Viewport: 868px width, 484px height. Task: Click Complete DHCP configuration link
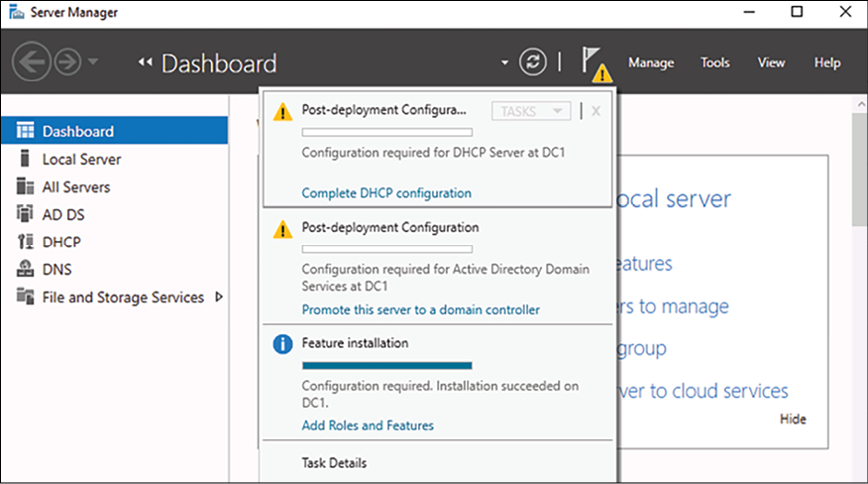(386, 193)
